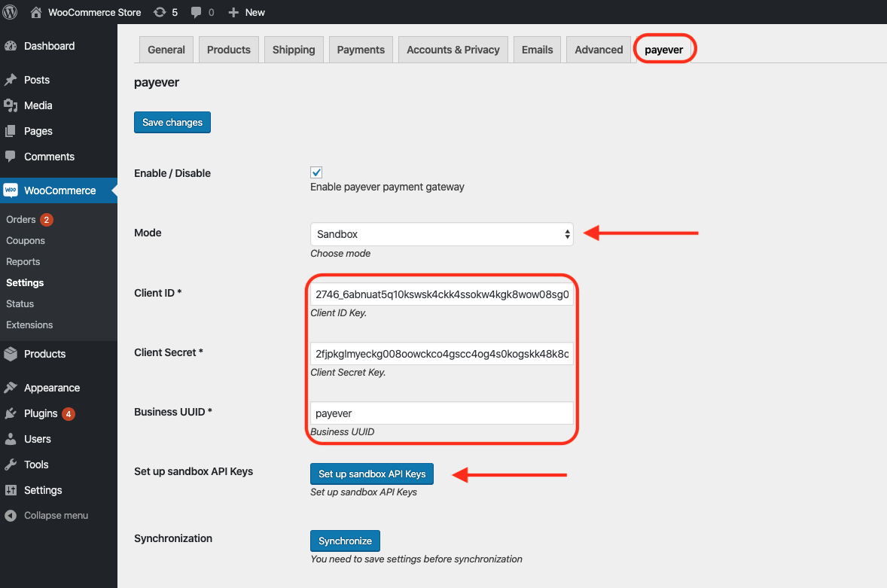
Task: Click the Client Secret input field
Action: point(442,353)
